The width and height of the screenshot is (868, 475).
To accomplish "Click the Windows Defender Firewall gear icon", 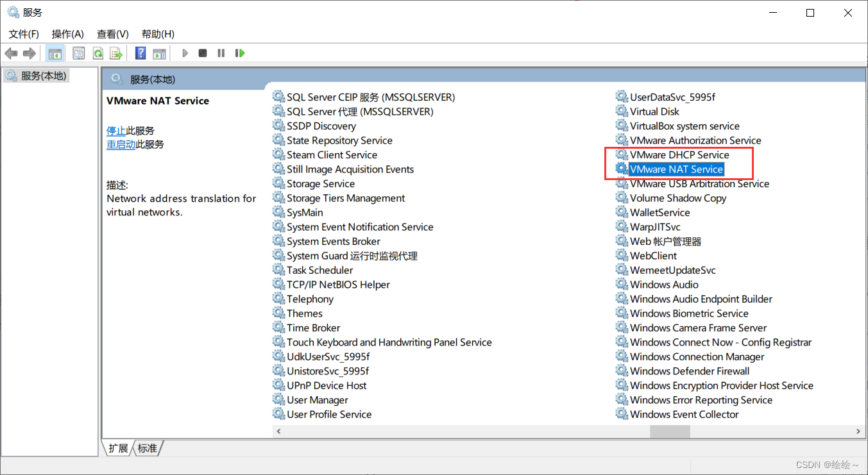I will 622,371.
